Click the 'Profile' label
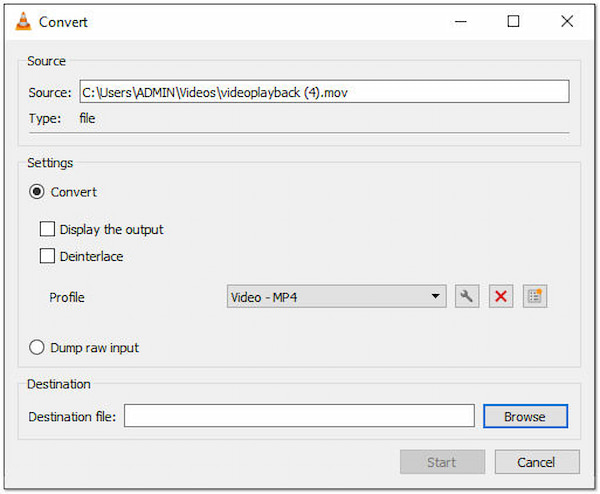 coord(67,297)
